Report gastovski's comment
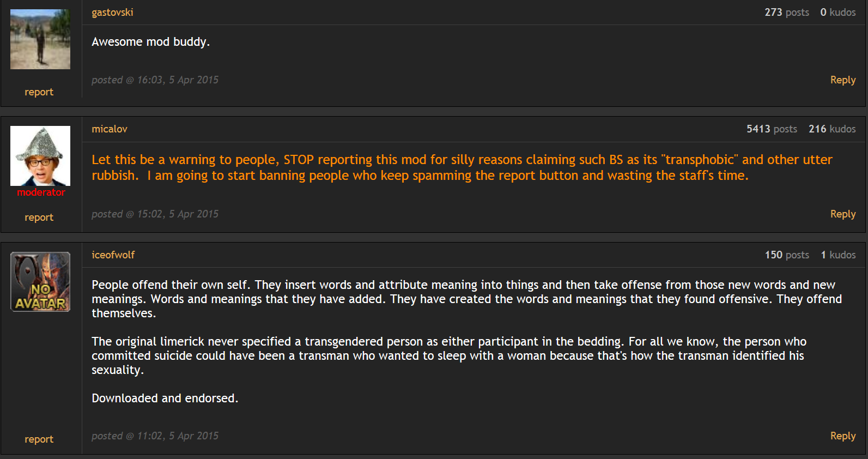This screenshot has height=459, width=868. tap(39, 92)
